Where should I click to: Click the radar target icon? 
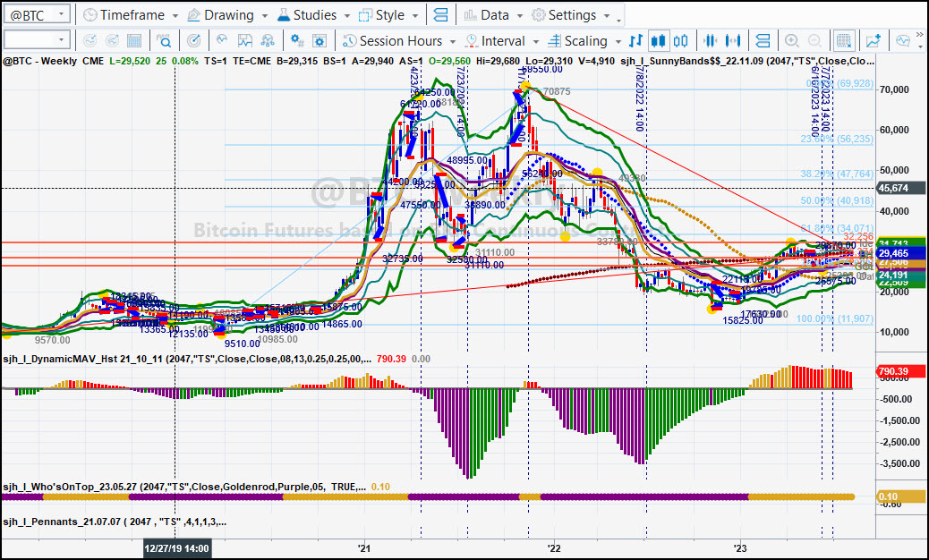pos(193,41)
